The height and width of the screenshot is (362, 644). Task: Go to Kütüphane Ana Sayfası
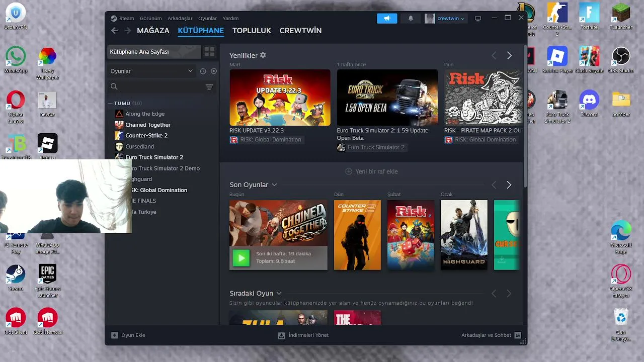(153, 52)
